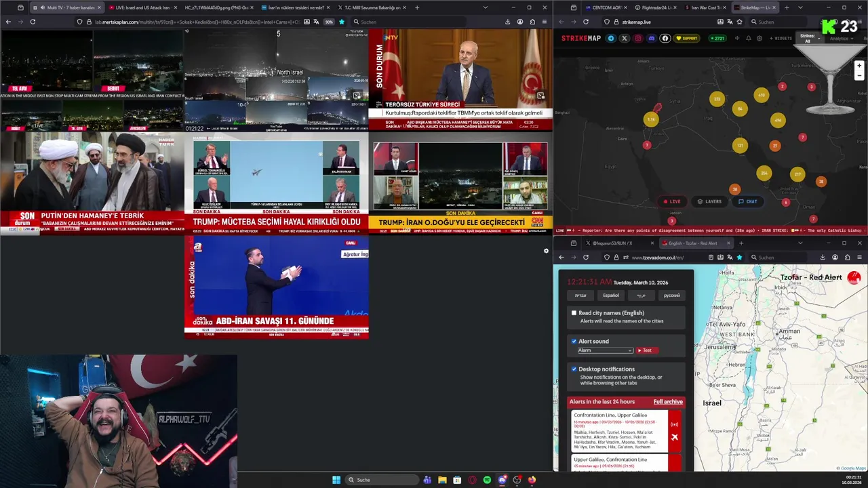Open StrikeMap Facebook icon

tap(665, 39)
